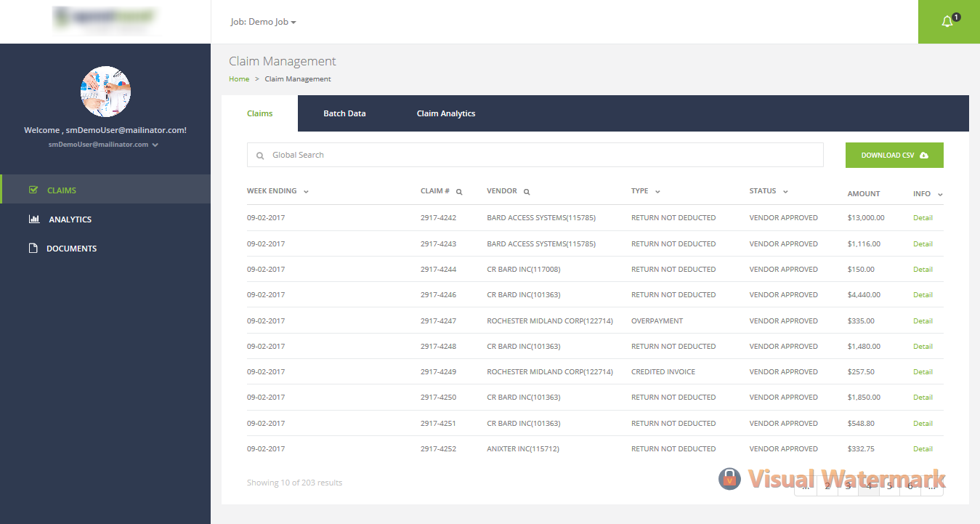Open Detail for claim 2917-4250
Image resolution: width=980 pixels, height=524 pixels.
[x=923, y=397]
